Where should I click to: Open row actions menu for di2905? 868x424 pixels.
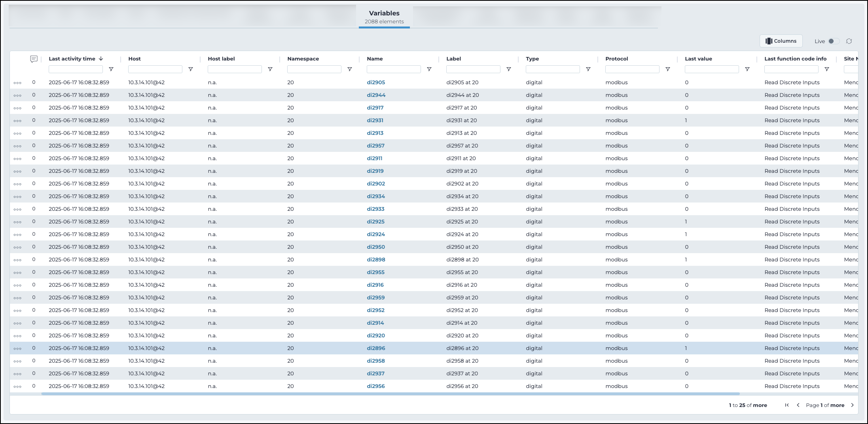coord(17,83)
